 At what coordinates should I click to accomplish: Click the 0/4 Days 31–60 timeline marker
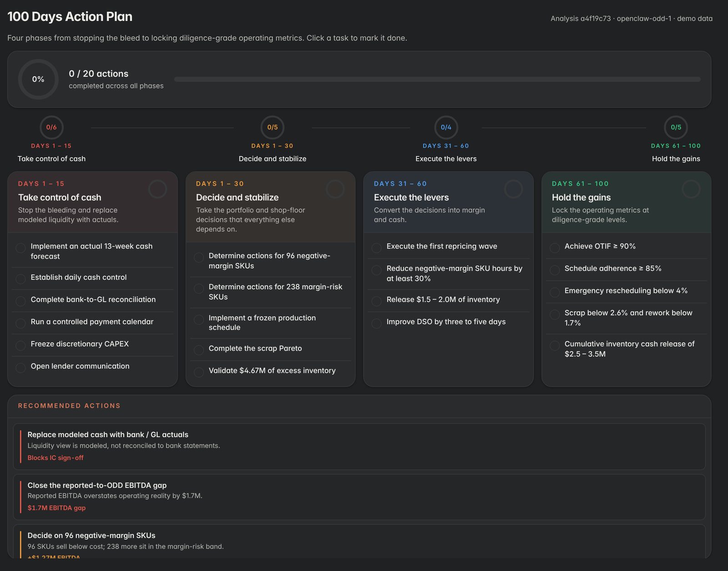[x=446, y=127]
